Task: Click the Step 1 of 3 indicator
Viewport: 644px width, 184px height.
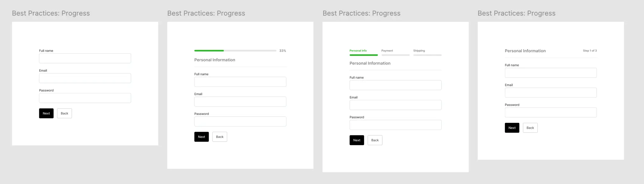Action: point(590,51)
